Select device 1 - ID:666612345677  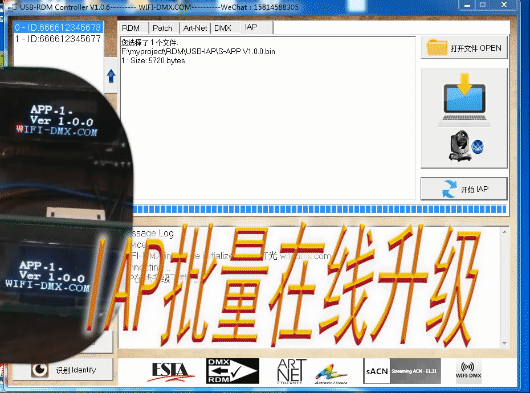tap(58, 39)
